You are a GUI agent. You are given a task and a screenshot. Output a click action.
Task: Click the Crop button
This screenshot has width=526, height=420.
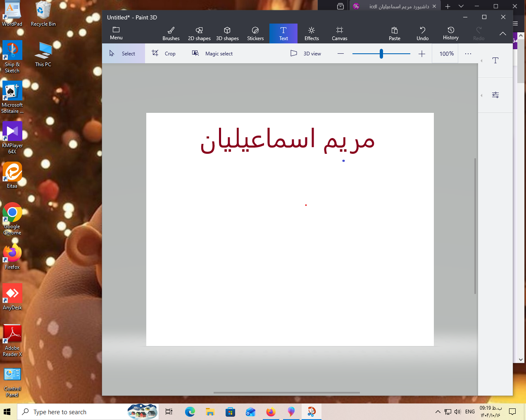click(x=164, y=54)
